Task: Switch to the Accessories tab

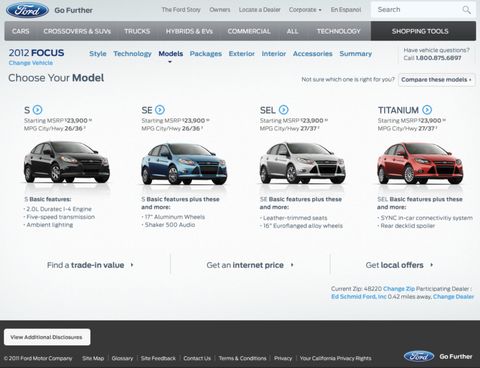Action: pos(313,54)
